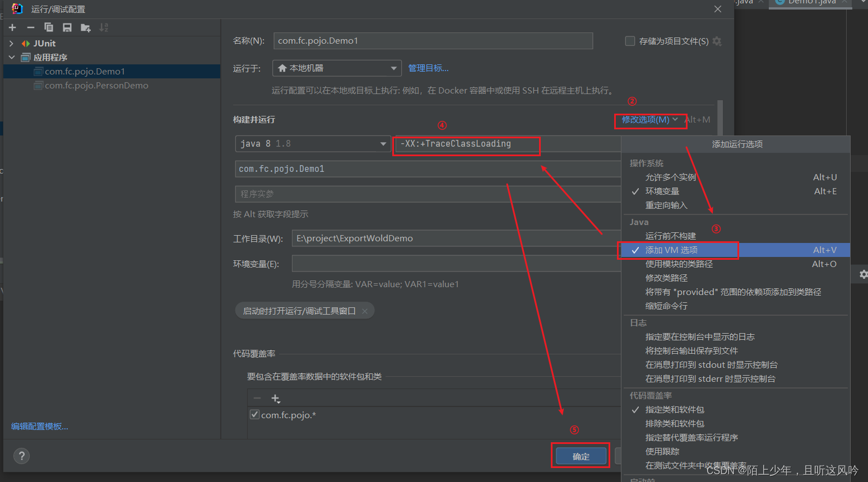Click the 名称 name input field
The height and width of the screenshot is (482, 868).
point(433,41)
